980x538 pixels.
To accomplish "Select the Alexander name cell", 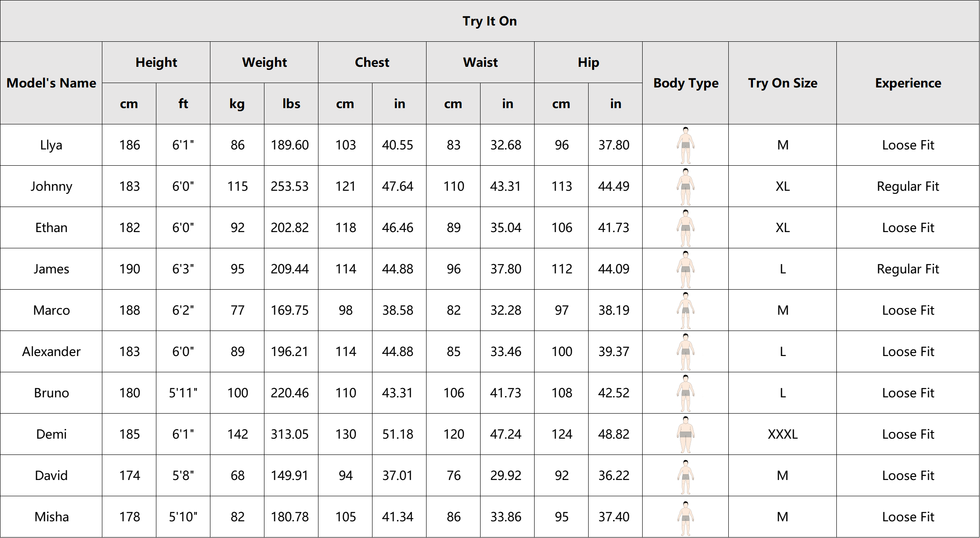I will (51, 352).
